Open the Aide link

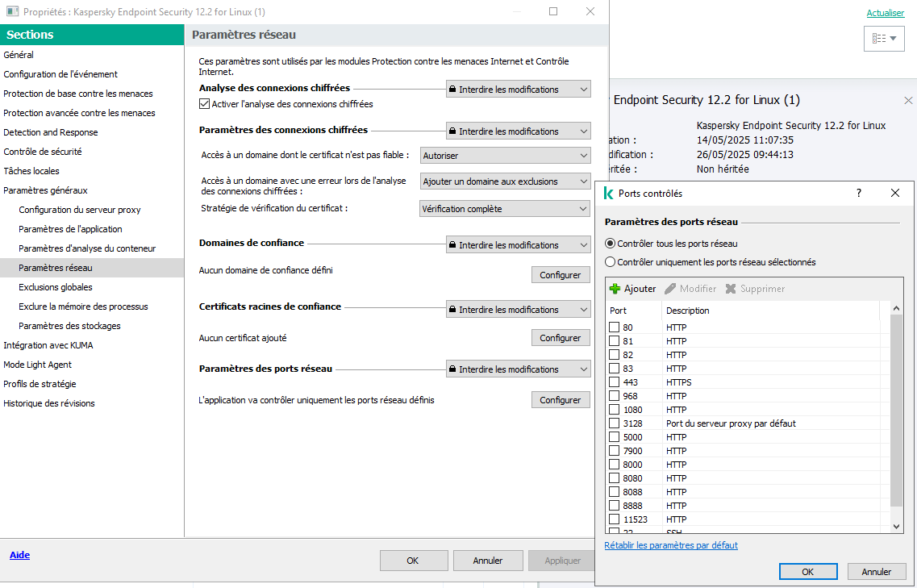coord(19,555)
